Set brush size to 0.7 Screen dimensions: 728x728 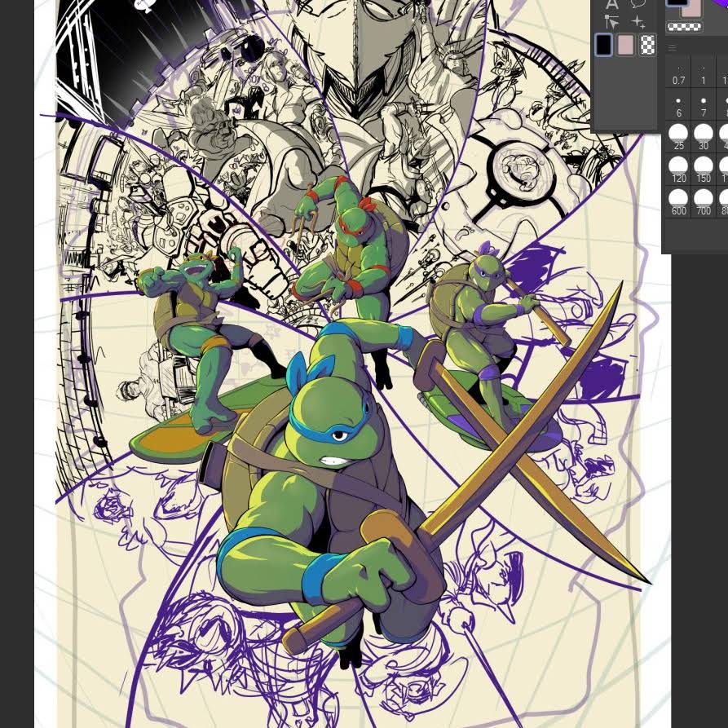click(678, 73)
